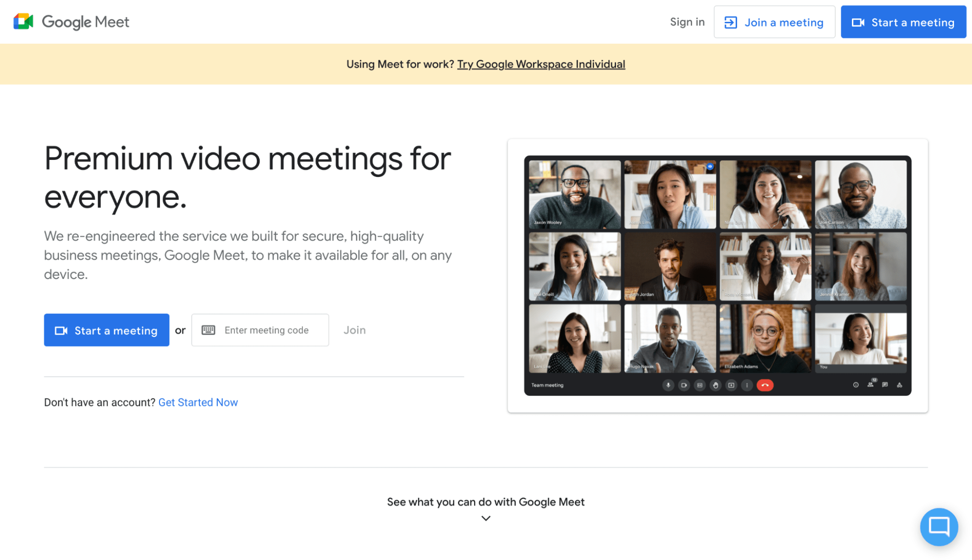Open the participants list showing 12 people
Screen dimensions: 972x560
pyautogui.click(x=870, y=385)
